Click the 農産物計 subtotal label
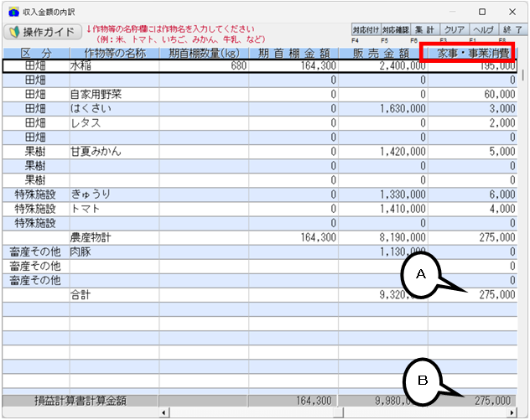The image size is (530, 420). click(91, 237)
